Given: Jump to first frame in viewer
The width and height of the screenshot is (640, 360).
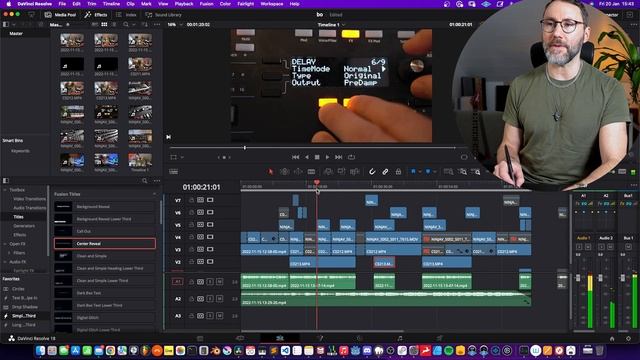Looking at the screenshot, I should coord(296,157).
